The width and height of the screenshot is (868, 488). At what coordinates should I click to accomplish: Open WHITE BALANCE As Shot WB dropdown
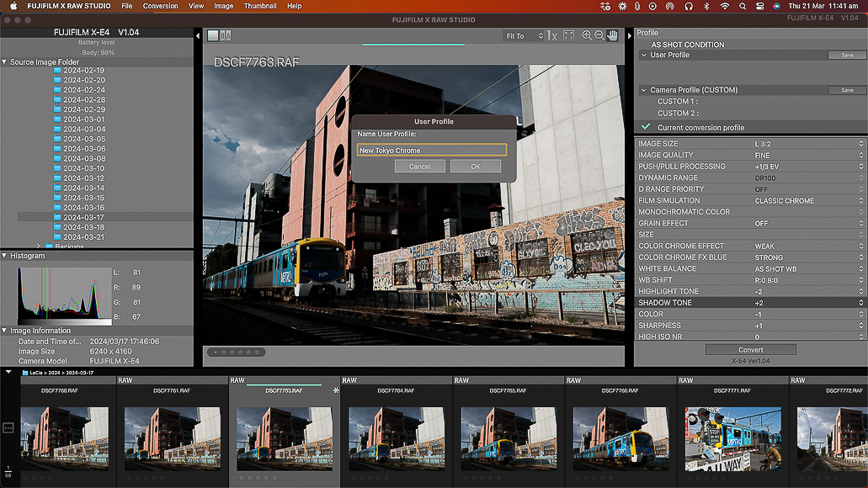pyautogui.click(x=808, y=269)
